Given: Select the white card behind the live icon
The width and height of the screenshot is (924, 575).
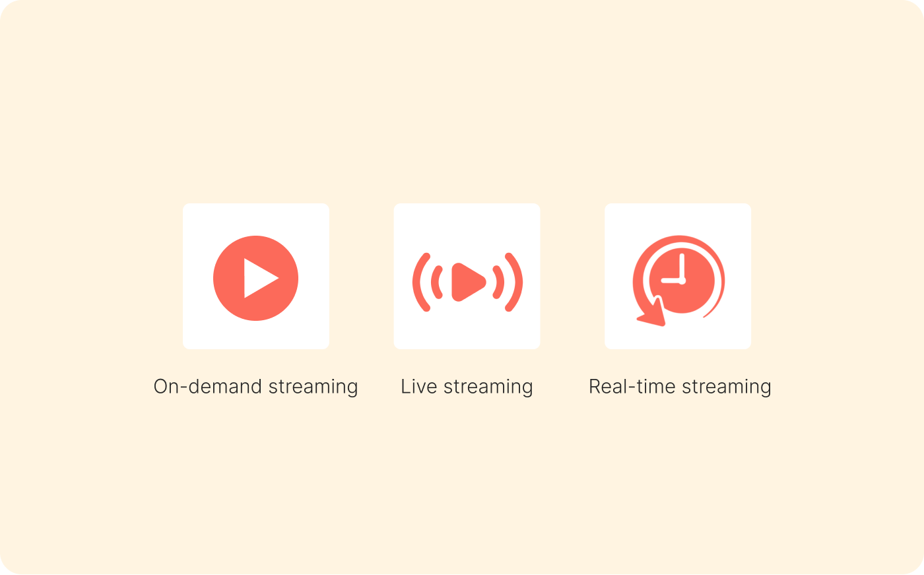Looking at the screenshot, I should (x=467, y=276).
